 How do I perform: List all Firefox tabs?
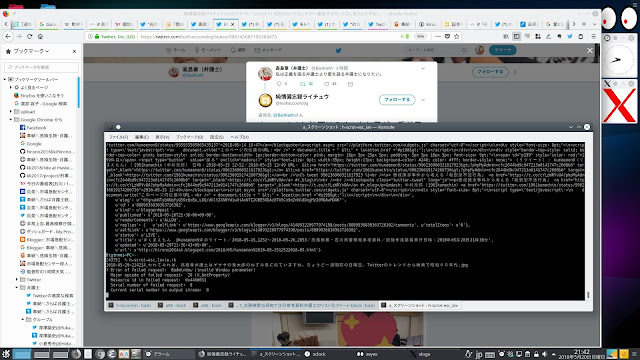click(594, 24)
